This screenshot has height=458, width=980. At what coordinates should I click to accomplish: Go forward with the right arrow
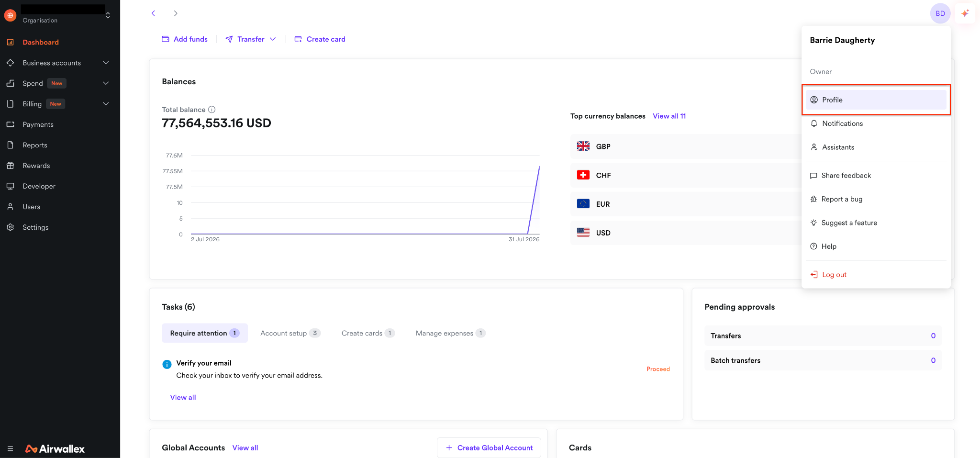[x=176, y=13]
